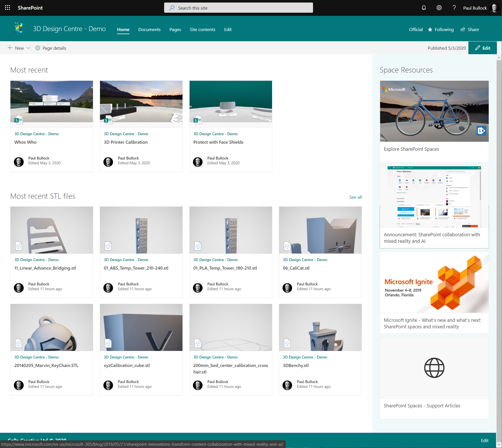
Task: Click the Share icon in the site header
Action: (463, 29)
